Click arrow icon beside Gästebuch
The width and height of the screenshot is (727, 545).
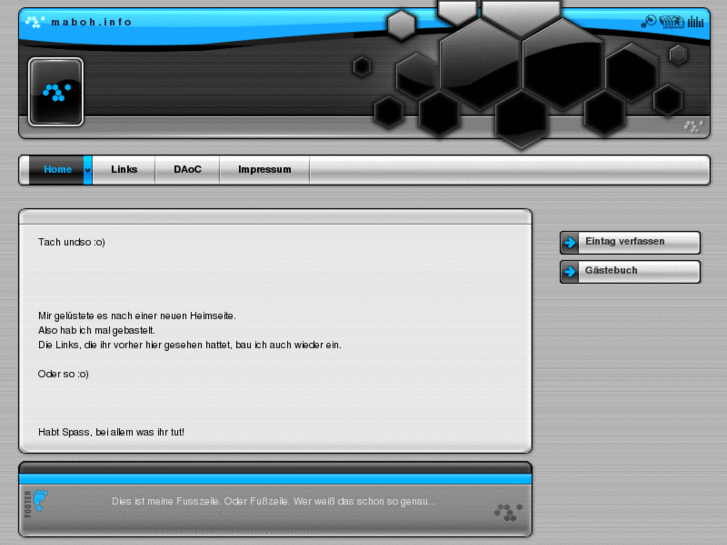(570, 272)
